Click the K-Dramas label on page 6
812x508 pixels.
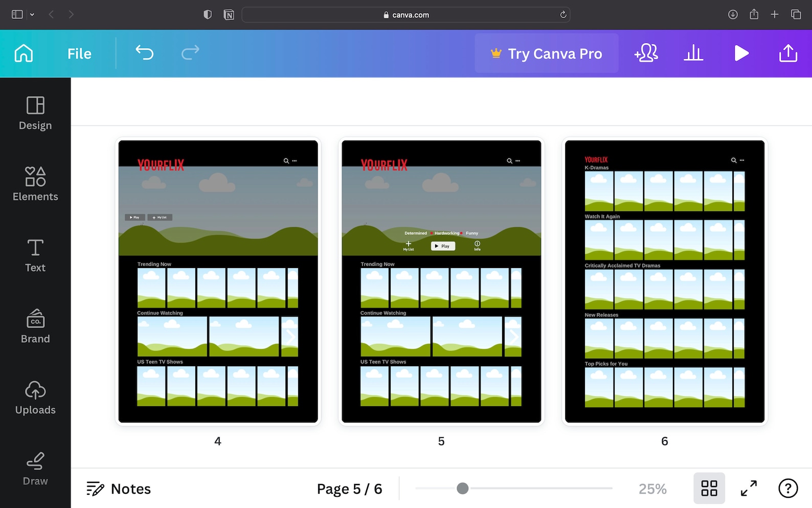597,168
